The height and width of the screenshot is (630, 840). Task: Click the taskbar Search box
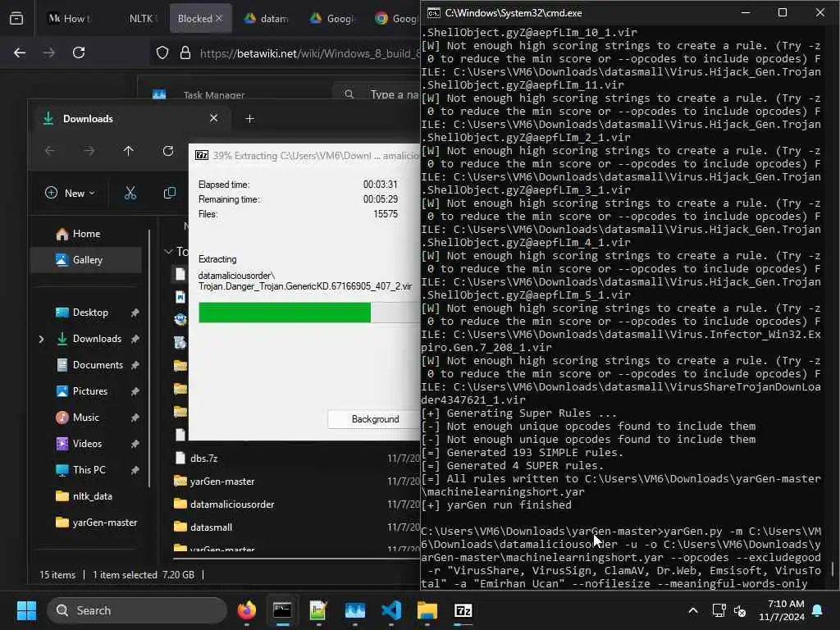point(137,610)
